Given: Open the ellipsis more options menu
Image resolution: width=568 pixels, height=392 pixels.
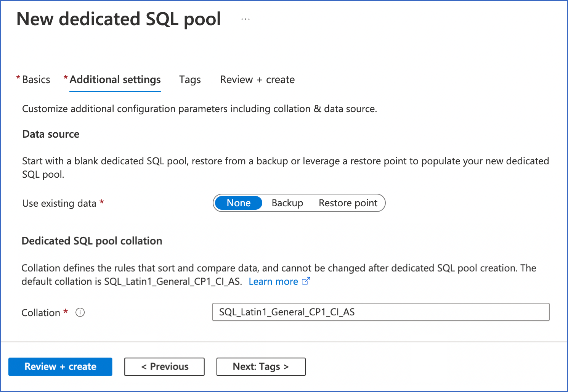Looking at the screenshot, I should coord(245,19).
